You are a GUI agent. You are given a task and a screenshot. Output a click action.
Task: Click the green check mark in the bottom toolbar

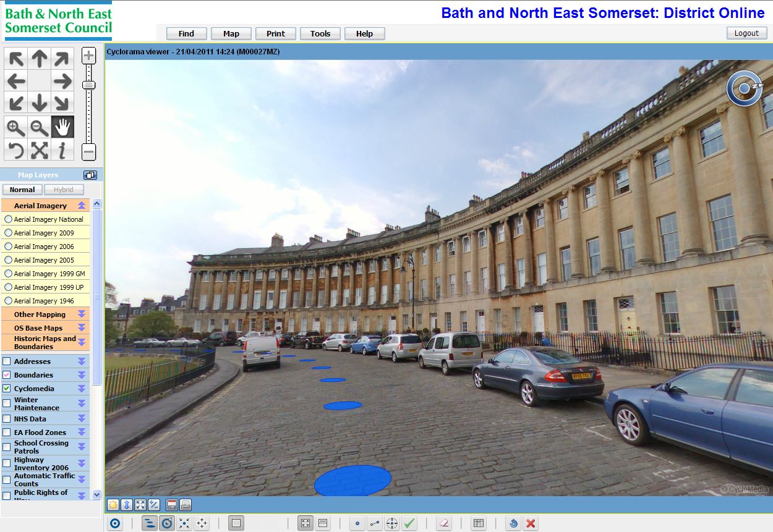(x=409, y=523)
